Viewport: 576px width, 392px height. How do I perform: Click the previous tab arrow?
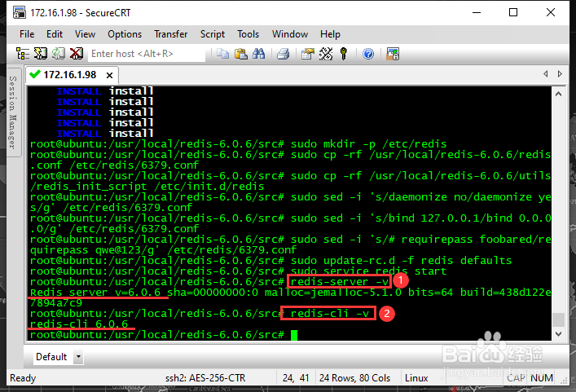(x=546, y=74)
